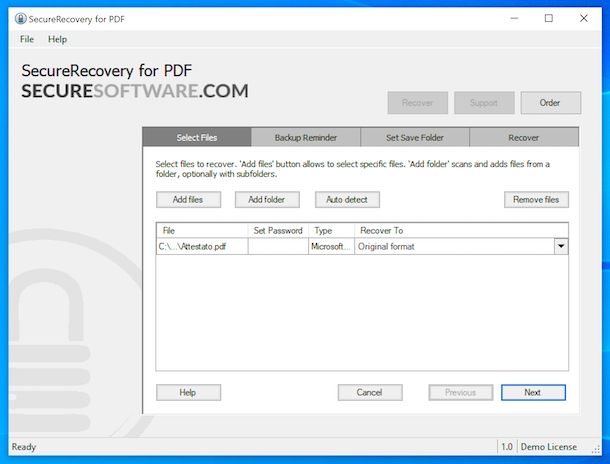Click the Set Password cell for Attestato.pdf

278,246
